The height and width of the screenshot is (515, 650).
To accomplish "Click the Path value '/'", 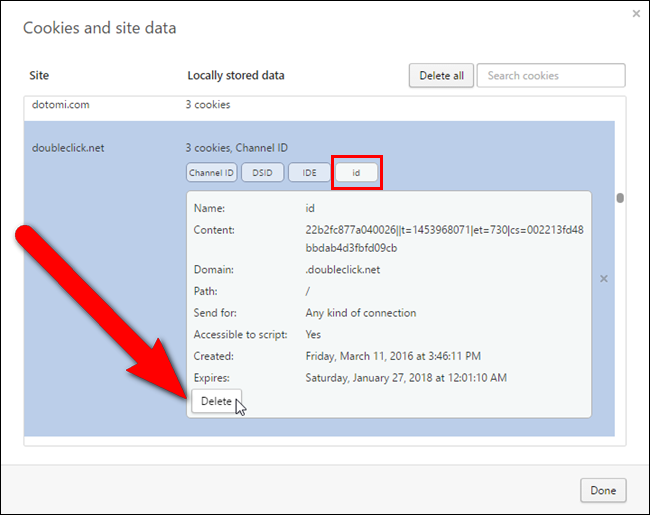I will click(x=308, y=292).
